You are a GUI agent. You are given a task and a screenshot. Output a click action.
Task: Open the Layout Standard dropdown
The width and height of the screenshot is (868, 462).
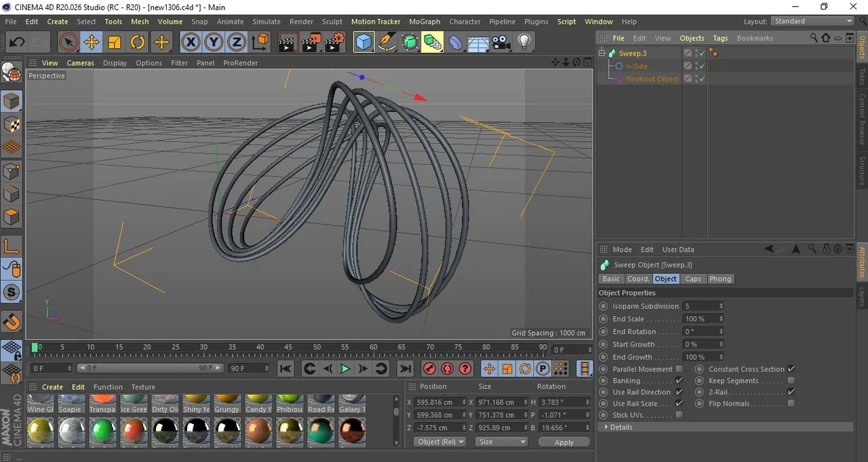coord(812,21)
